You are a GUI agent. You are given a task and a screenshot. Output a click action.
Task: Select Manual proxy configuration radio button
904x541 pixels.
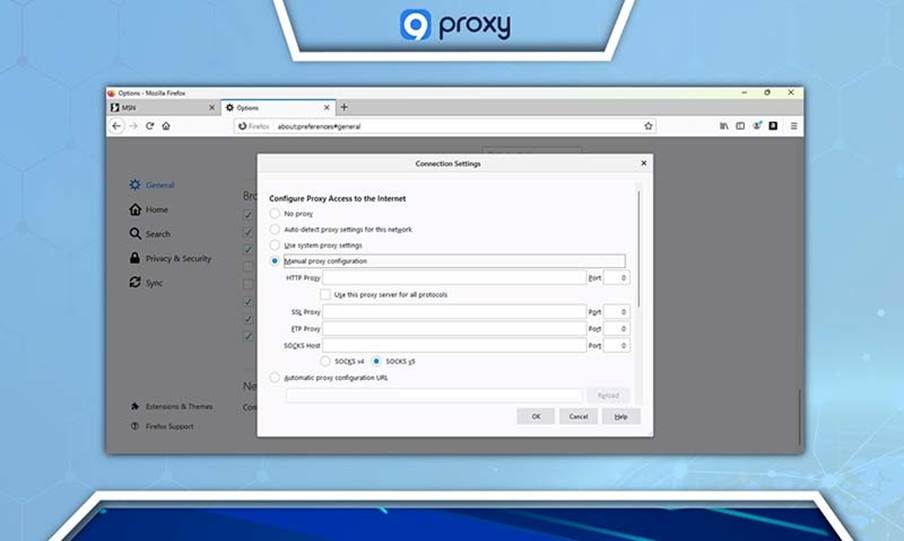[x=275, y=261]
